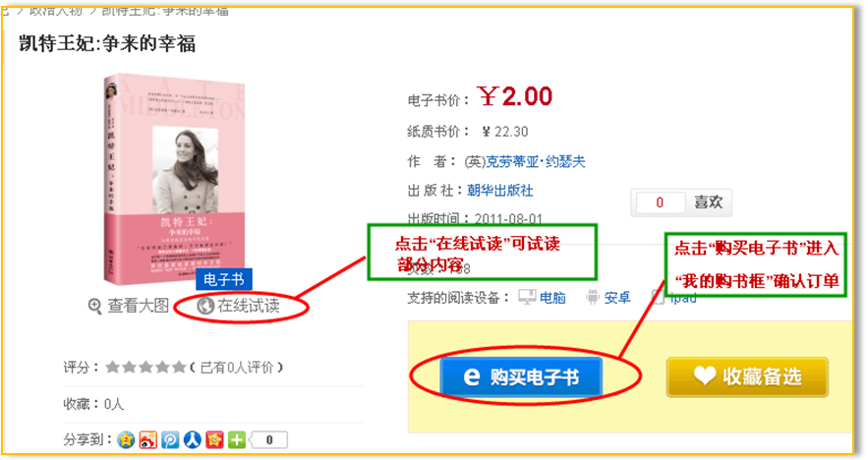Click the 电子书 blue label

pyautogui.click(x=224, y=279)
